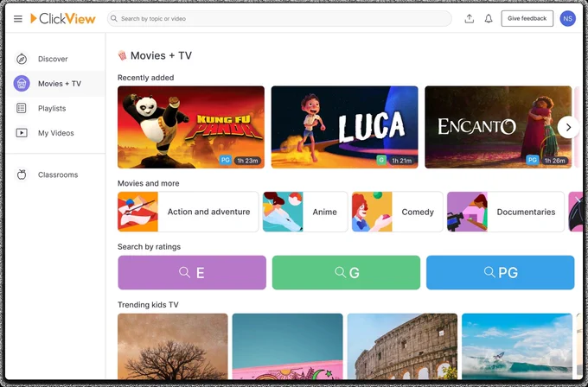Click the Discover compass icon
This screenshot has width=588, height=387.
(22, 59)
